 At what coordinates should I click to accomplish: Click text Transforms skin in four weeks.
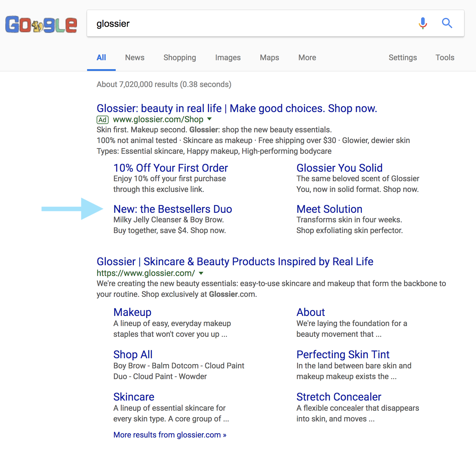coord(349,220)
